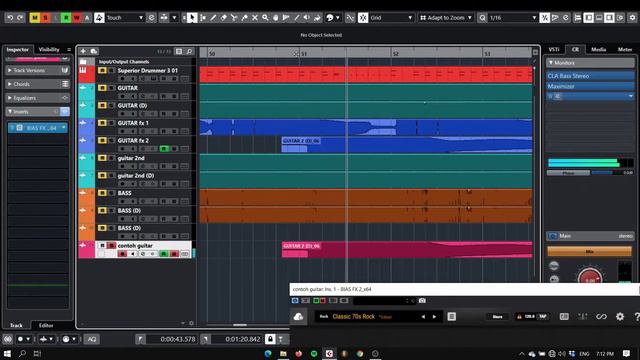The width and height of the screenshot is (640, 360).
Task: Toggle global Mute M in toolbar
Action: [x=35, y=18]
